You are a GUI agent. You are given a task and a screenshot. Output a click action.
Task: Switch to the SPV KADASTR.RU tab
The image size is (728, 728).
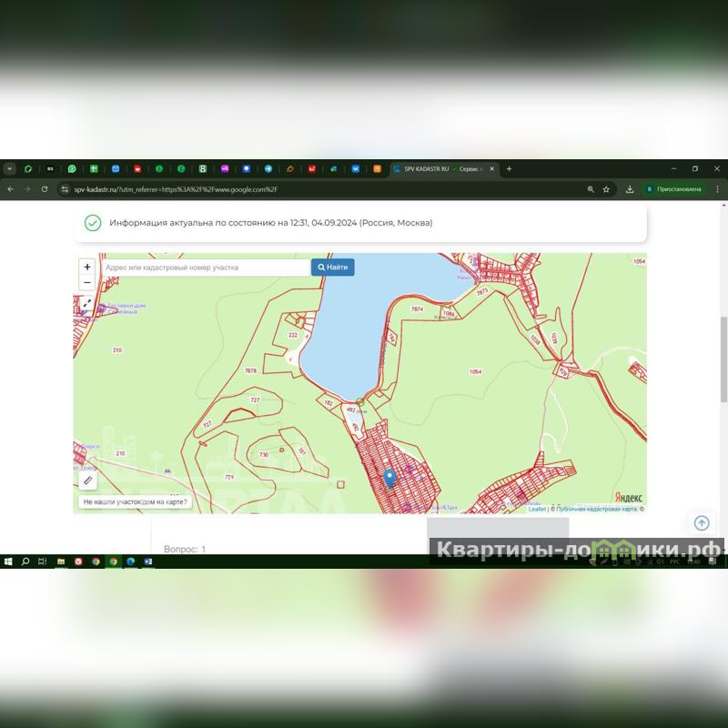click(x=437, y=168)
